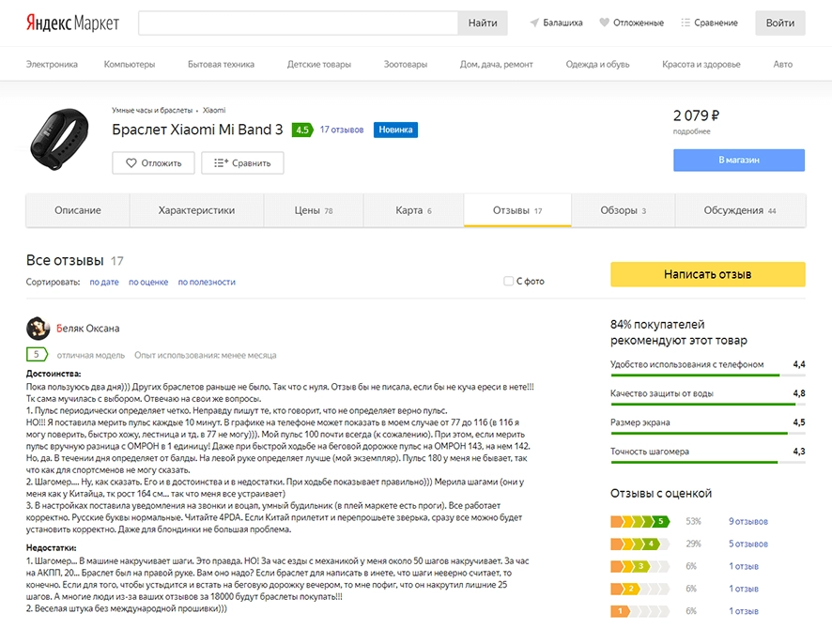
Task: Open the Дом, дача, ремонт category
Action: (496, 64)
